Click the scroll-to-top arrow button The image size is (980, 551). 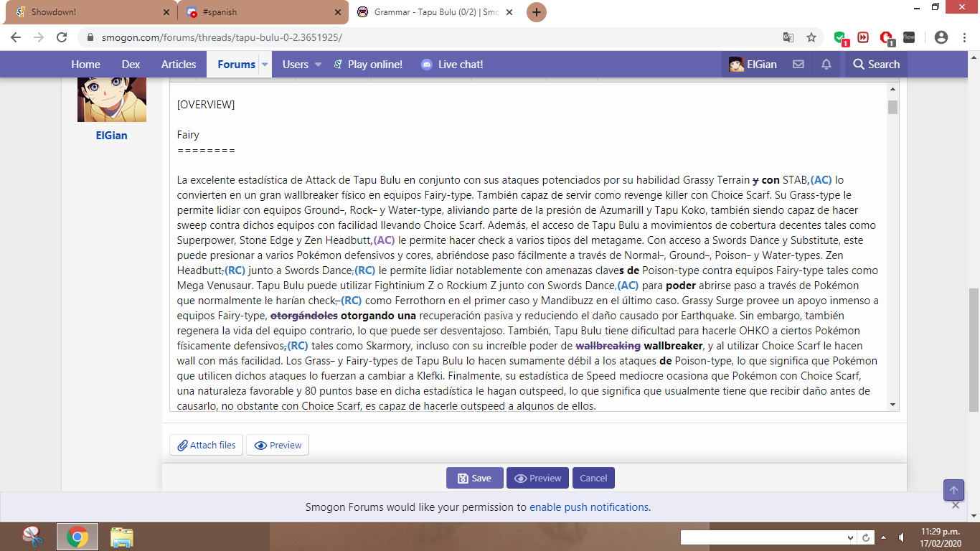coord(953,490)
